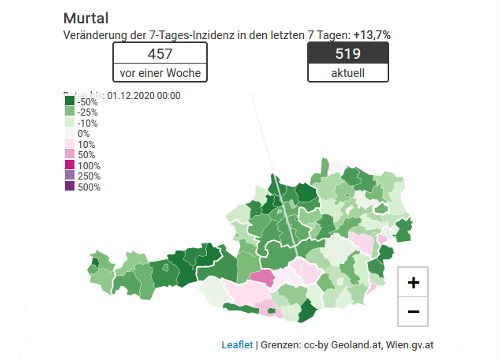Click the Murtal heading text
This screenshot has height=360, width=500.
(86, 18)
